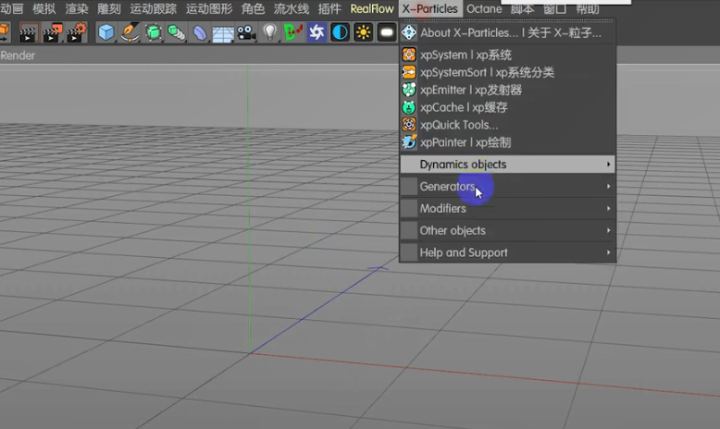The width and height of the screenshot is (720, 429).
Task: Click the Render View clapperboard icon
Action: [28, 33]
